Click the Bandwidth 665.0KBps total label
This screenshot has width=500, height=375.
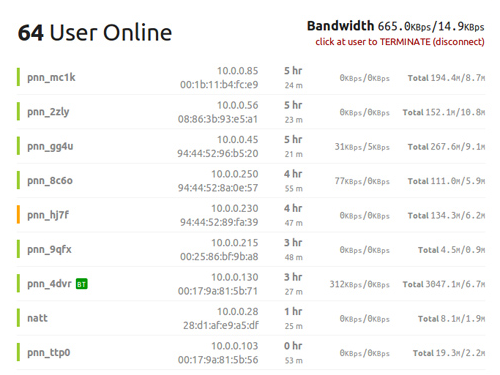pos(396,26)
